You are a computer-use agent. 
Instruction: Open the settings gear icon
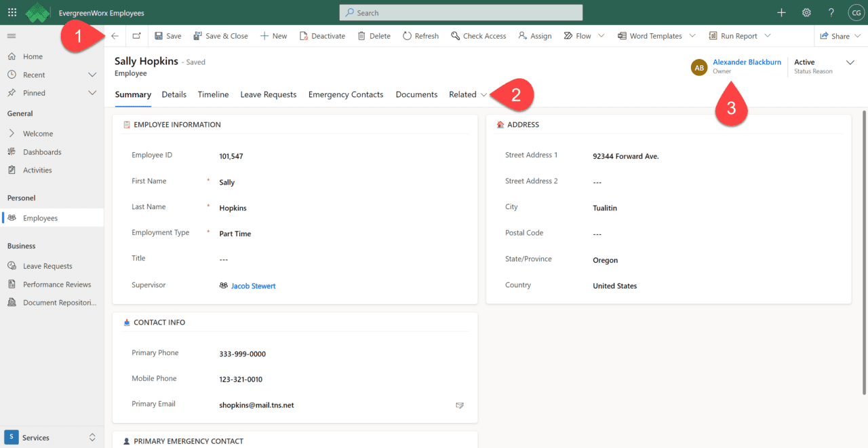coord(806,12)
